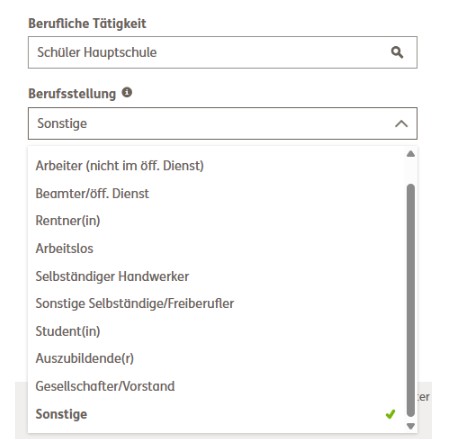Select the bold Sonstige list entry
Viewport: 473px width, 446px height.
(216, 414)
